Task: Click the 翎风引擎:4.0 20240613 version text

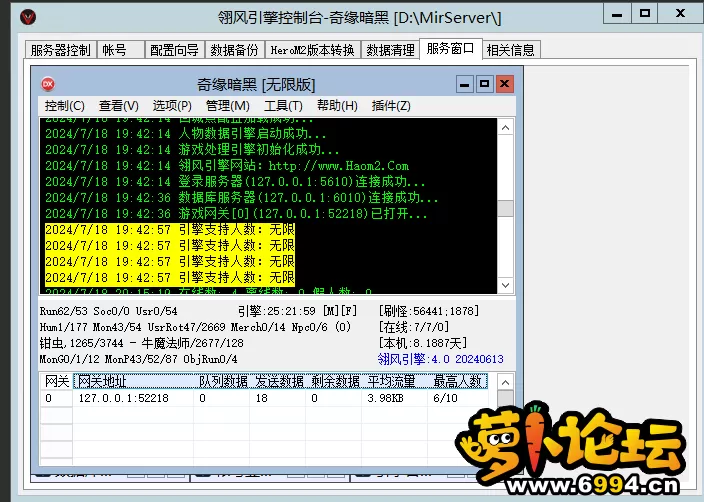Action: (440, 359)
